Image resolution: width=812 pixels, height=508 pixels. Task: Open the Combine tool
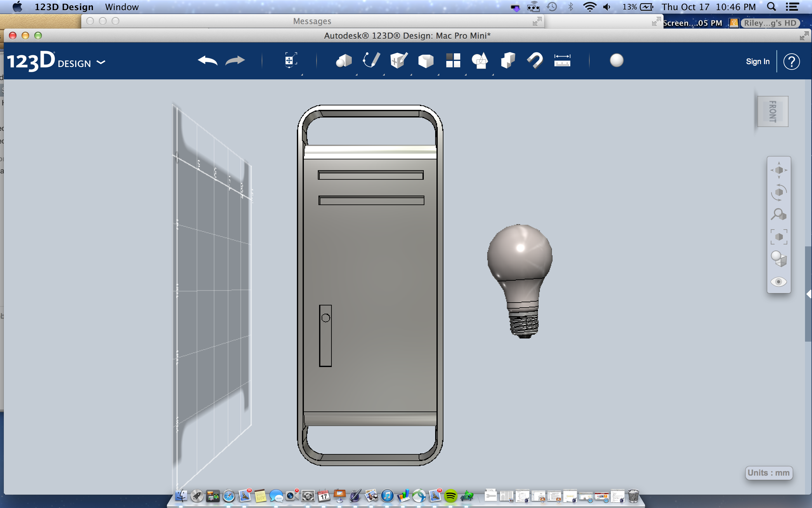508,60
